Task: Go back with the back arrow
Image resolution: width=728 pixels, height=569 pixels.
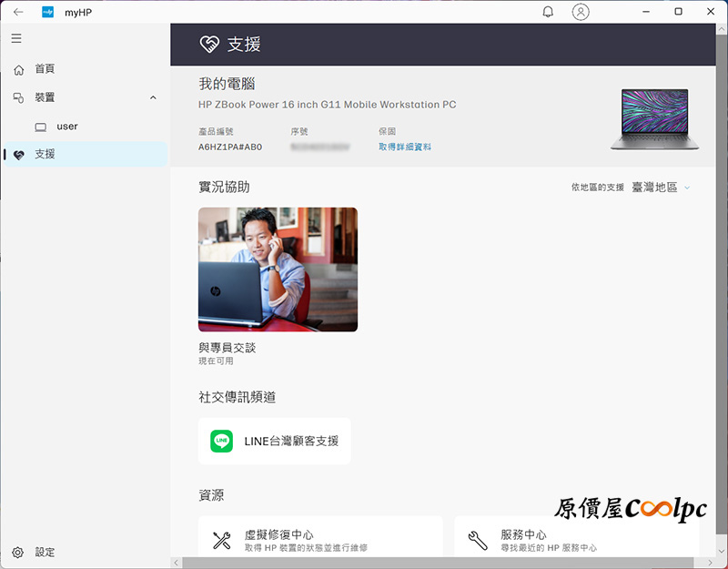Action: 18,12
